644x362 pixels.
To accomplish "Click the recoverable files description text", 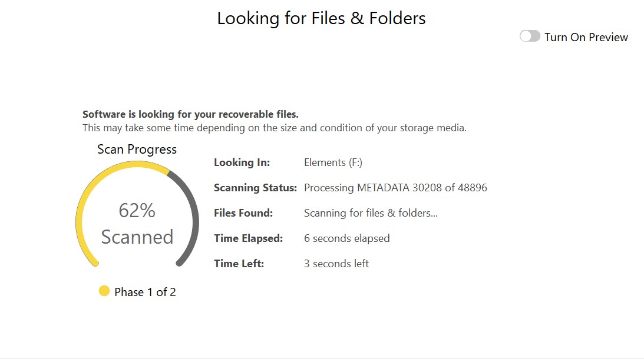I will [193, 114].
